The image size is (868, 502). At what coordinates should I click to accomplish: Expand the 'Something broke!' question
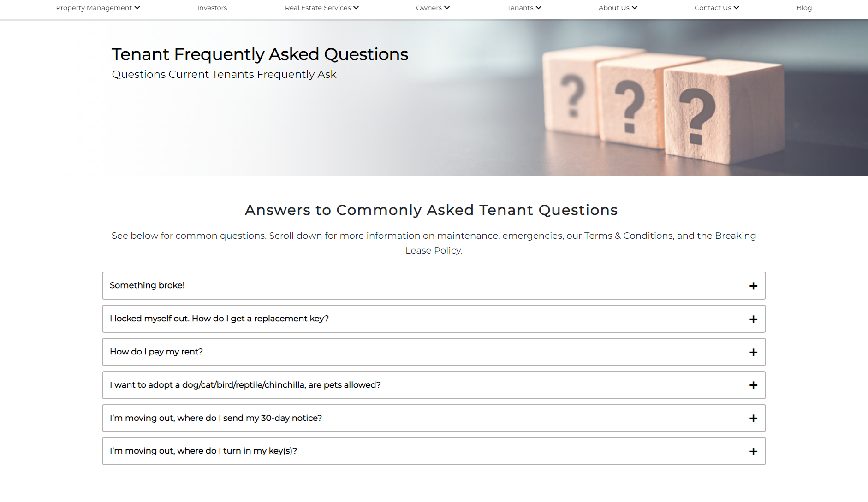(147, 285)
